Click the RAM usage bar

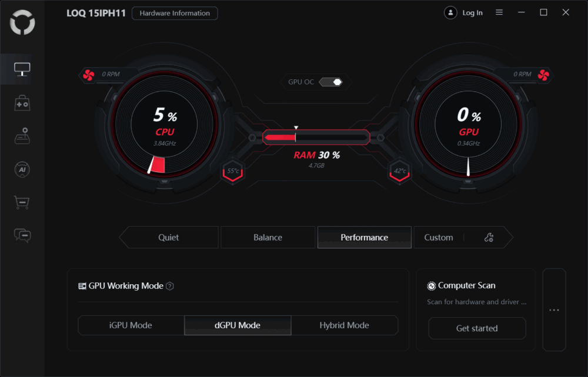(x=316, y=137)
